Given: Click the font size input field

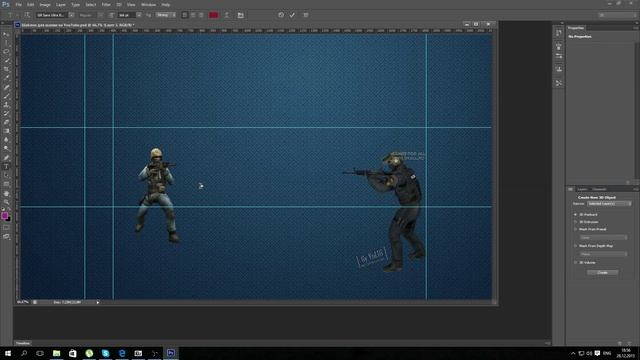Looking at the screenshot, I should tap(126, 15).
